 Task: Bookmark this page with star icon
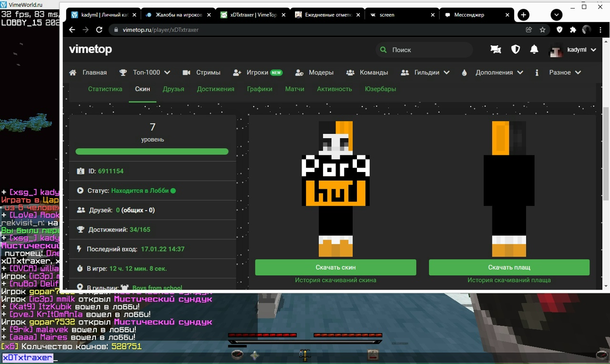(542, 30)
